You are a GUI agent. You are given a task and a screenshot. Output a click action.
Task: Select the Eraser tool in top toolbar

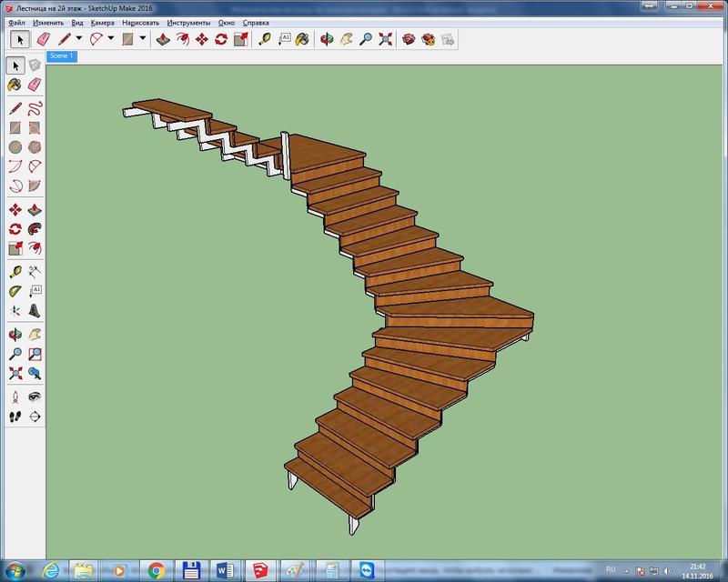(42, 39)
